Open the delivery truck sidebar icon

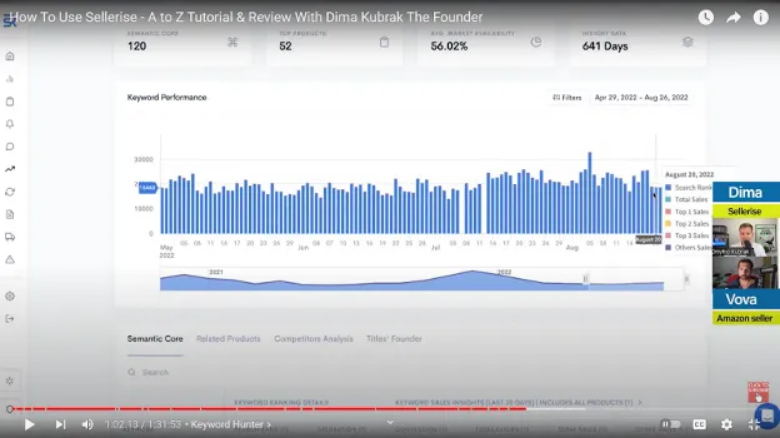pos(10,237)
